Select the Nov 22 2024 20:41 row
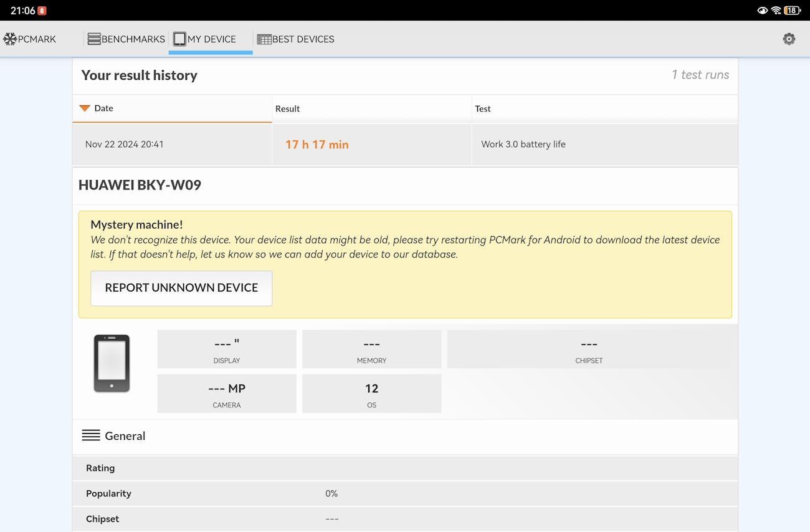Viewport: 810px width, 532px height. click(x=405, y=145)
